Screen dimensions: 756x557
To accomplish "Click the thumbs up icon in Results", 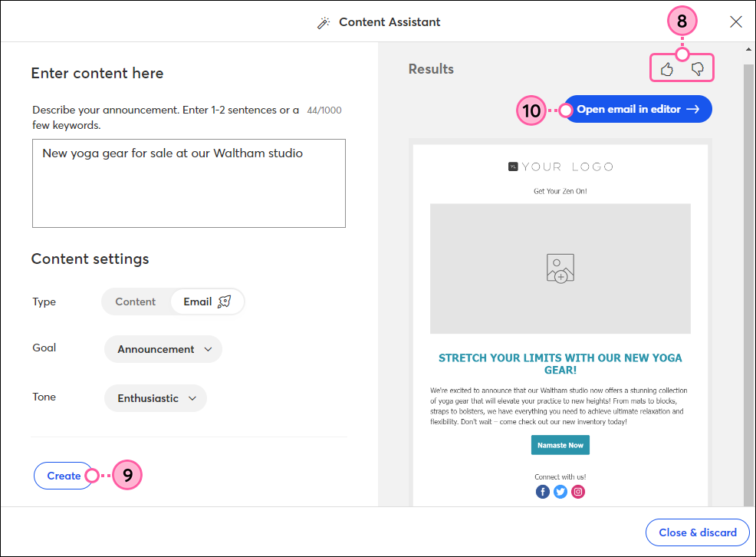I will pos(666,68).
